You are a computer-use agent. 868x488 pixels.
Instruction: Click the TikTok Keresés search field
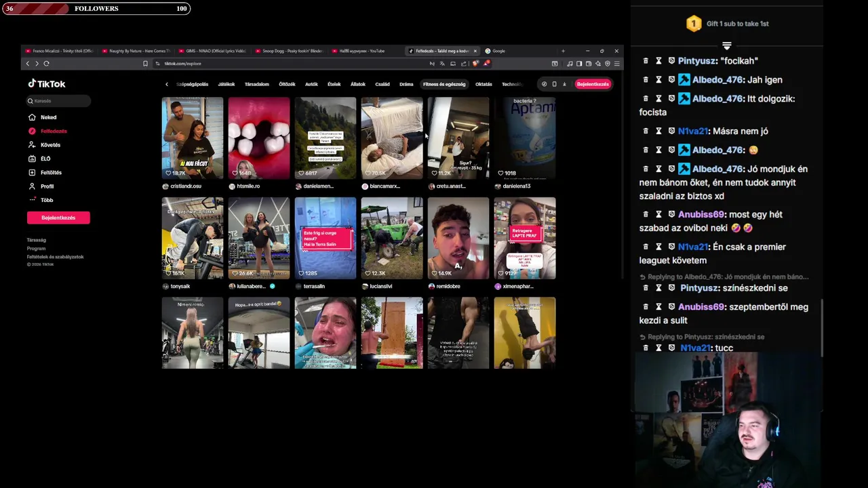coord(58,101)
